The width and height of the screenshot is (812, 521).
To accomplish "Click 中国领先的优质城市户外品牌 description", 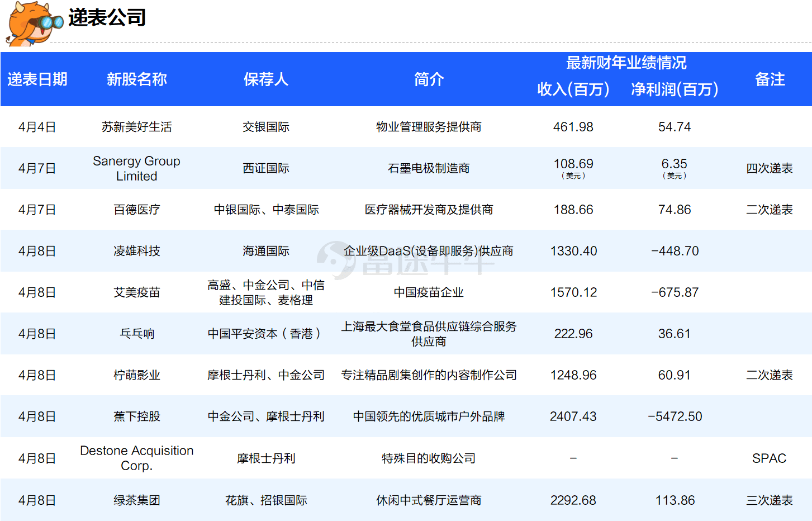I will (429, 416).
